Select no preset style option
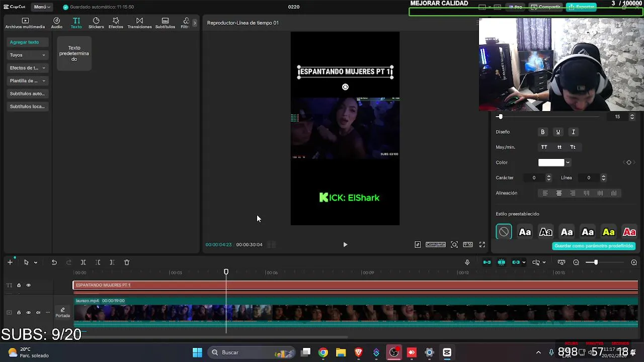Screen dimensions: 644x362 (x=504, y=232)
